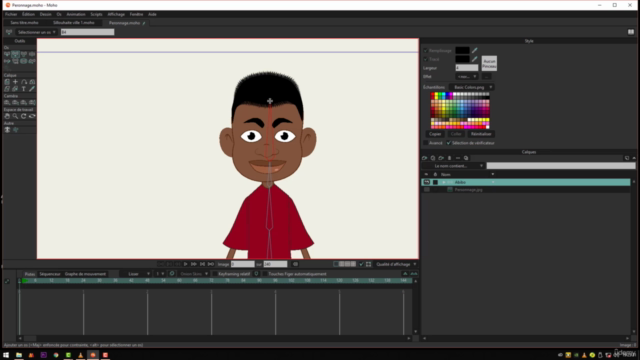Select the Text layer tool
The height and width of the screenshot is (360, 640).
pos(24,89)
